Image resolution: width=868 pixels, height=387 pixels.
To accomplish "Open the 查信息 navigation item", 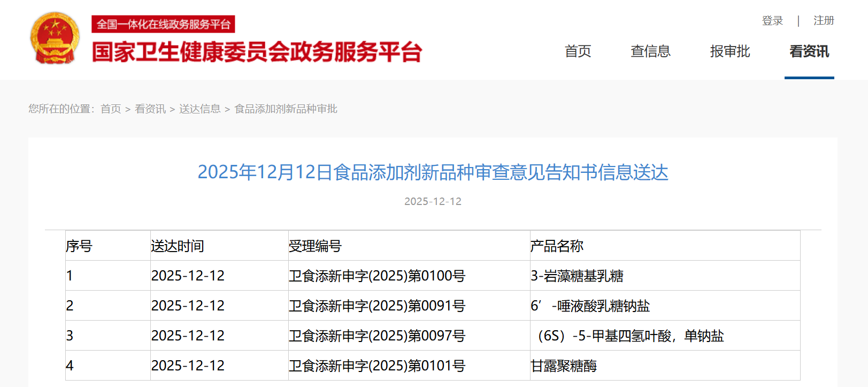I will point(650,51).
